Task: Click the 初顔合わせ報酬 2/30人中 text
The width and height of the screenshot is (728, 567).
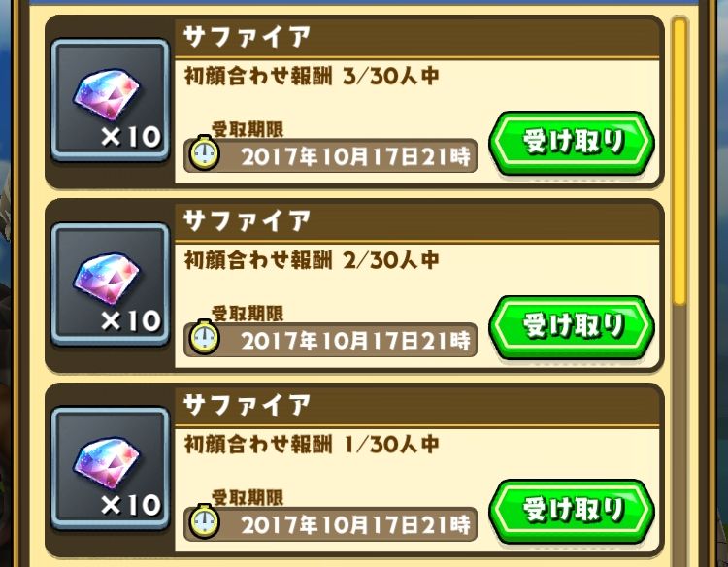Action: [x=312, y=260]
